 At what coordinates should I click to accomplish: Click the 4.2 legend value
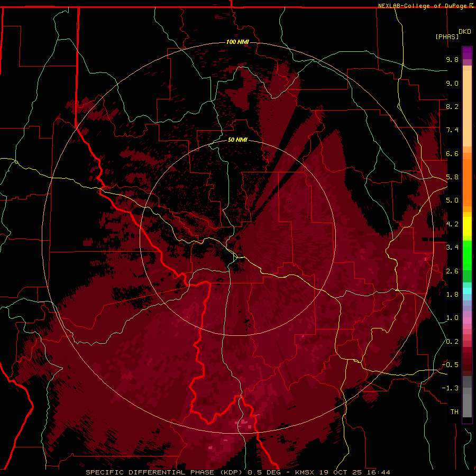click(x=452, y=224)
